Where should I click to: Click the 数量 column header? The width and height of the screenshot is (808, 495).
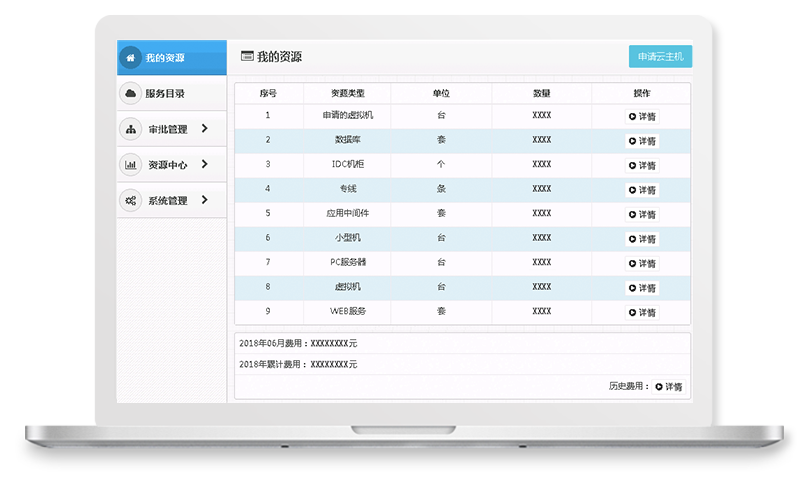[542, 93]
